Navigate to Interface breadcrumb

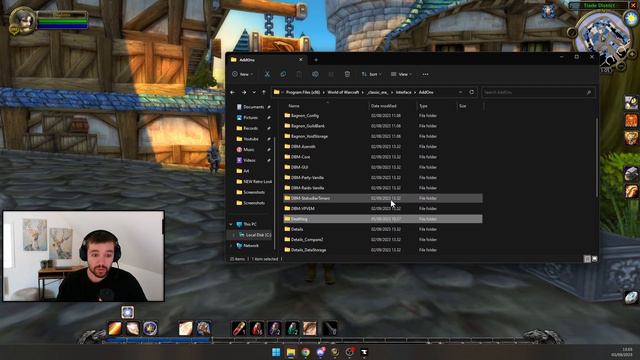click(403, 93)
